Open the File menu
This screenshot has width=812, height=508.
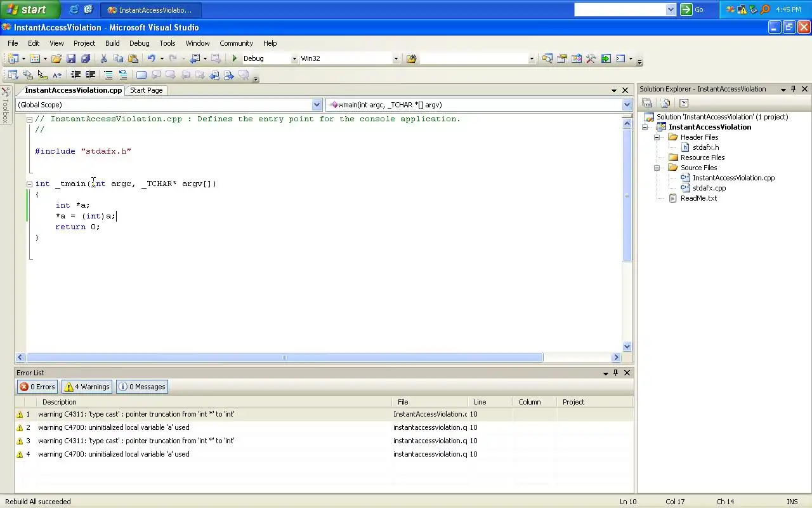13,43
